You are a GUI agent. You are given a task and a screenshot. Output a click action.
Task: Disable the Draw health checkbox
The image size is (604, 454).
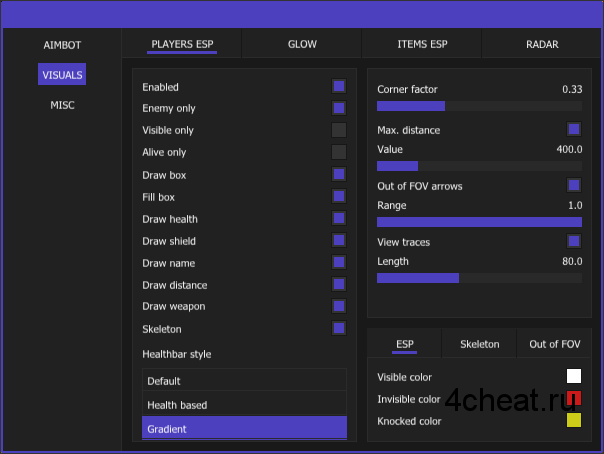tap(339, 218)
